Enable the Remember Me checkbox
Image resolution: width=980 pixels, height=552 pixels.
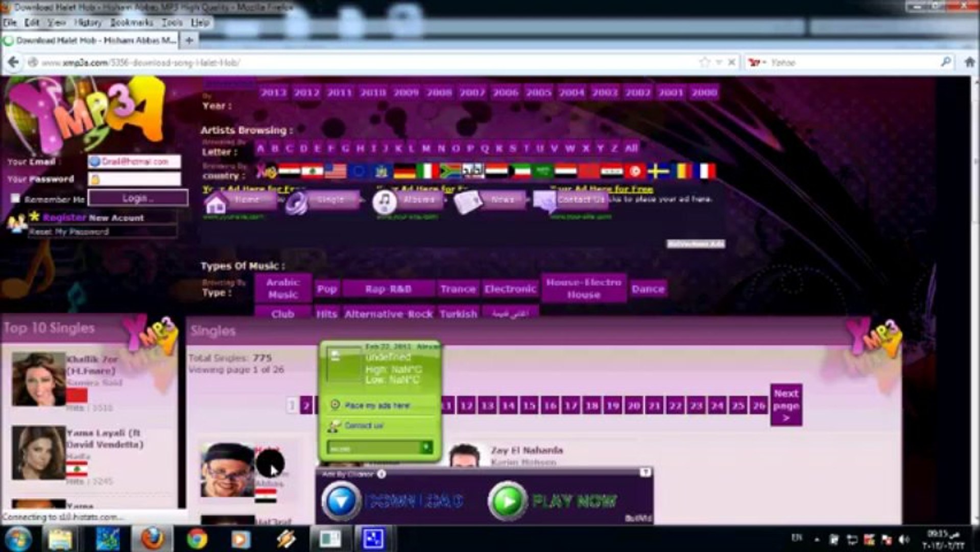[x=14, y=198]
